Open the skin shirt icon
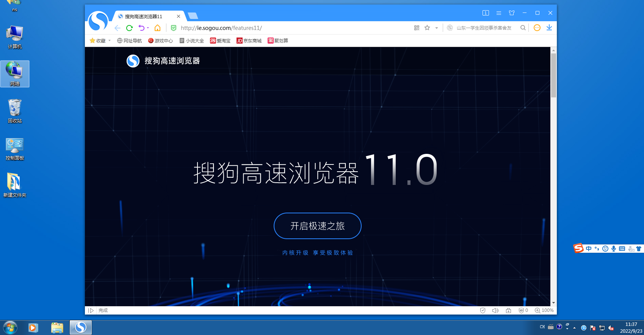Image resolution: width=644 pixels, height=335 pixels. coord(512,13)
